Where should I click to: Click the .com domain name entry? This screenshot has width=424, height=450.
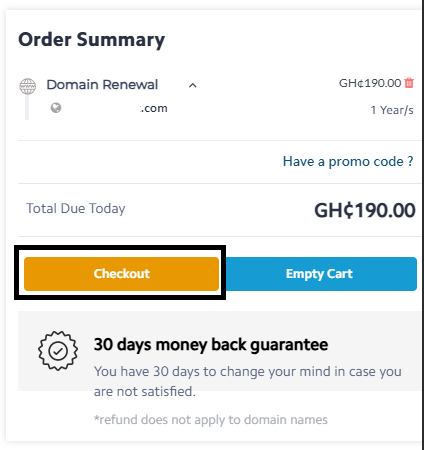click(x=153, y=108)
